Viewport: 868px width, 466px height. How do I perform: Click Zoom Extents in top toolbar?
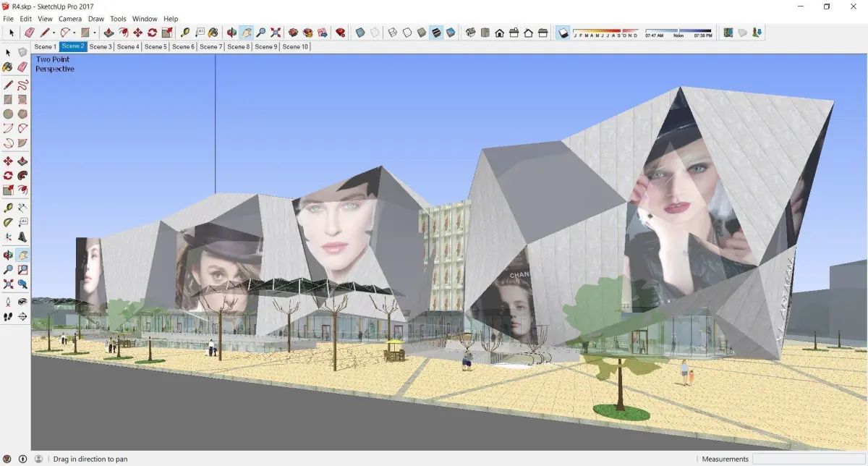[x=276, y=33]
